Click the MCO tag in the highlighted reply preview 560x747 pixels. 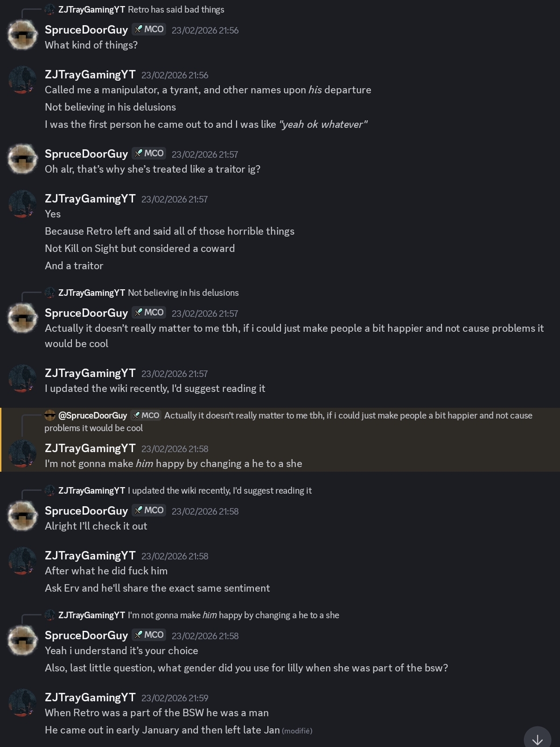(146, 415)
